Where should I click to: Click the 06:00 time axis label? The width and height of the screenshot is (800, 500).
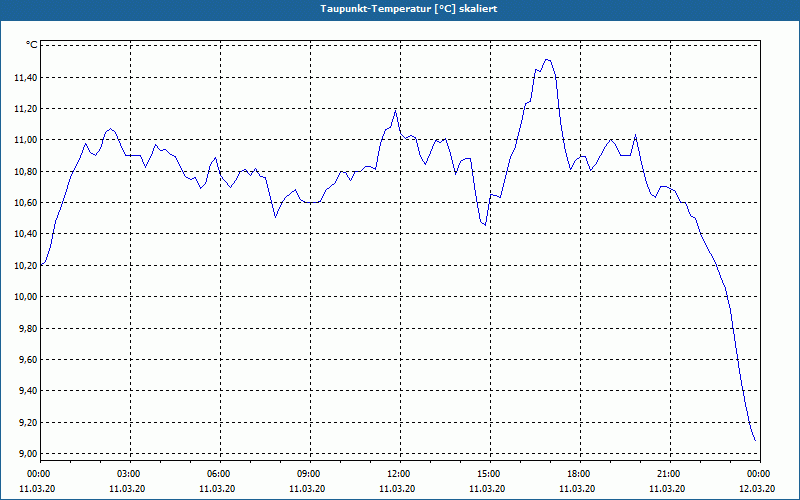pyautogui.click(x=220, y=474)
